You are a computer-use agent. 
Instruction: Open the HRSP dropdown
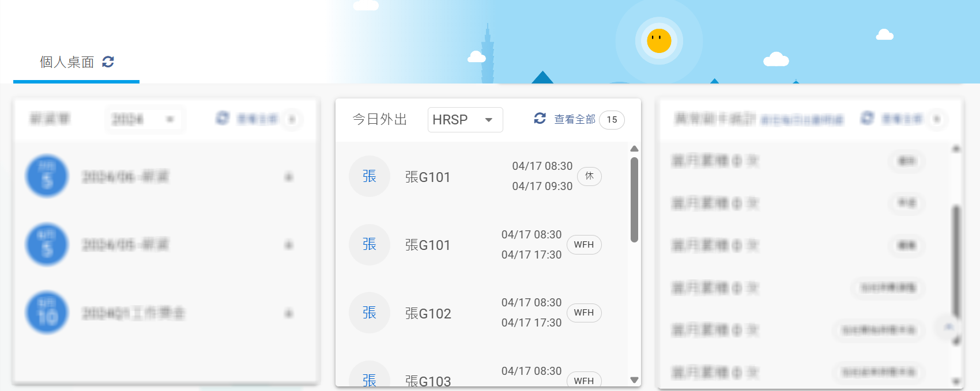(465, 120)
